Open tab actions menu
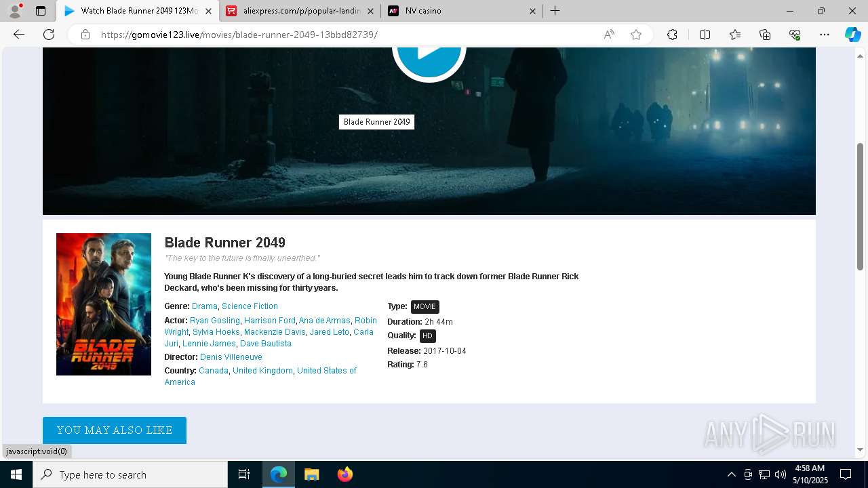 click(x=41, y=11)
